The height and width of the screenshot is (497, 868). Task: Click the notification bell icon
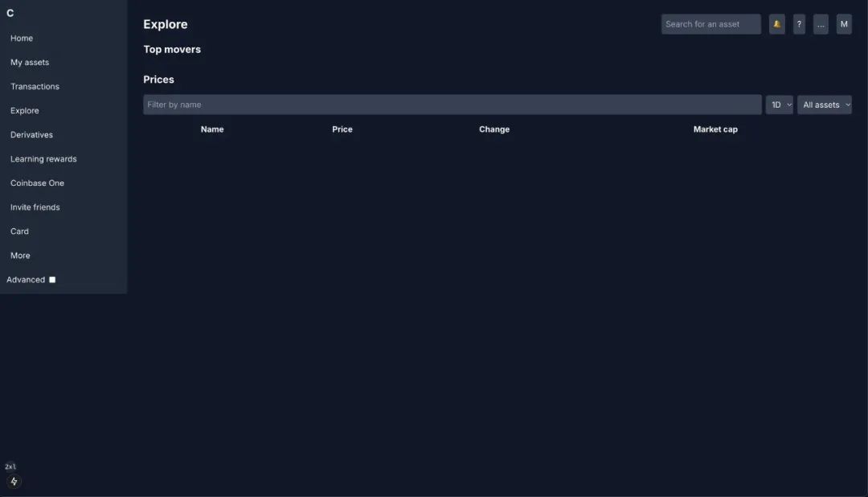pos(776,24)
